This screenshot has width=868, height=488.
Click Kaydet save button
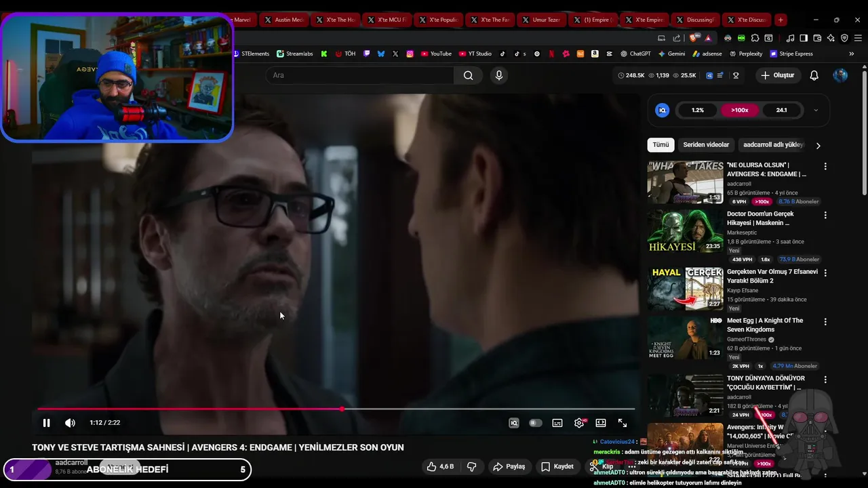tap(557, 466)
